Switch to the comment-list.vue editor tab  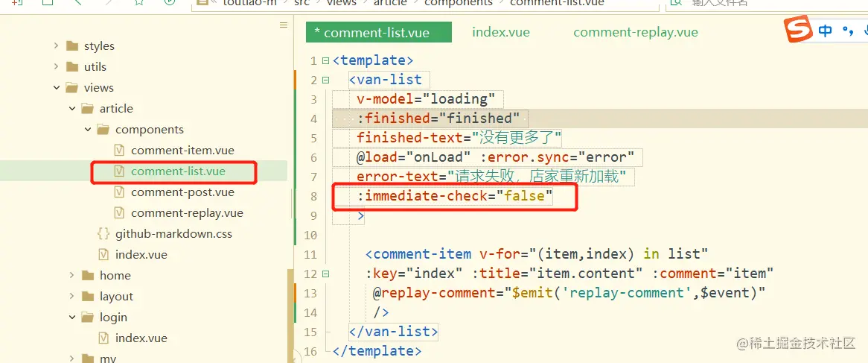379,32
